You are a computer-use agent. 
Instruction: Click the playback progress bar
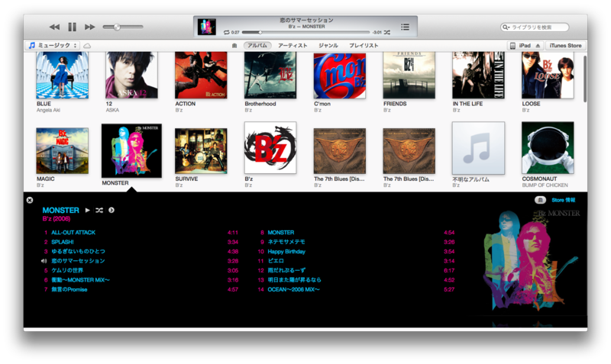pyautogui.click(x=305, y=32)
